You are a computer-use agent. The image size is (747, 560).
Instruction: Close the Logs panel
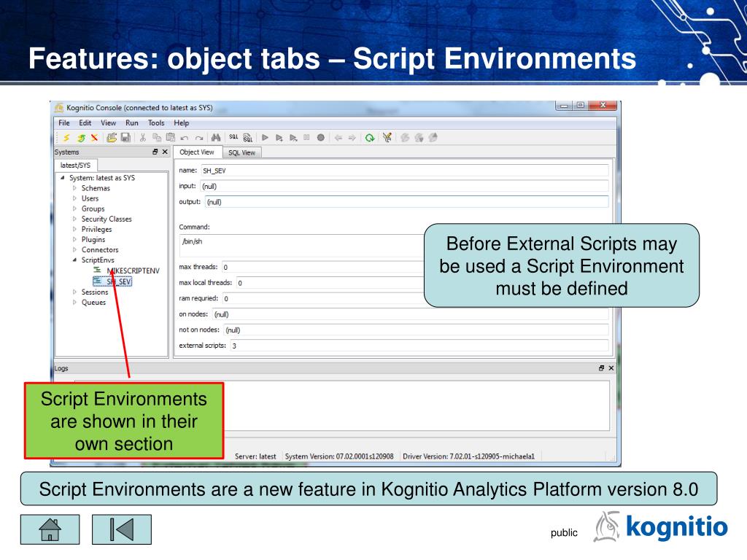coord(611,368)
